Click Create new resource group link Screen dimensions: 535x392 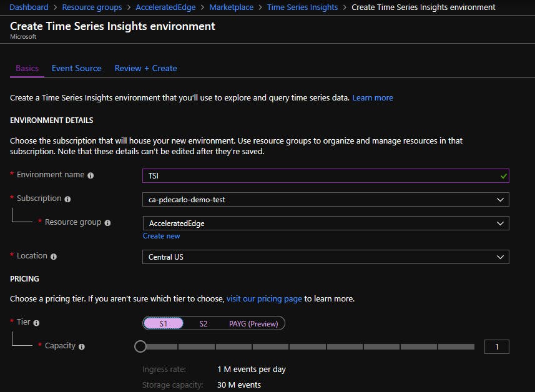tap(161, 236)
